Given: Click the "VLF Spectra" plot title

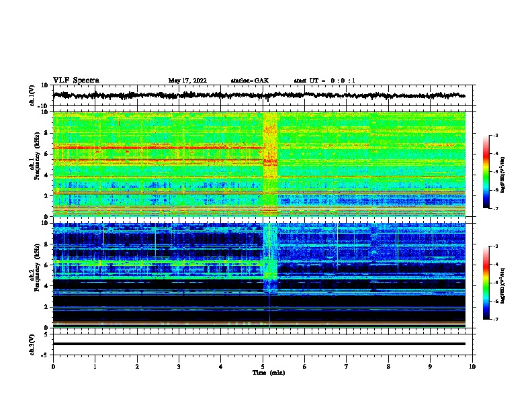Looking at the screenshot, I should pyautogui.click(x=76, y=81).
